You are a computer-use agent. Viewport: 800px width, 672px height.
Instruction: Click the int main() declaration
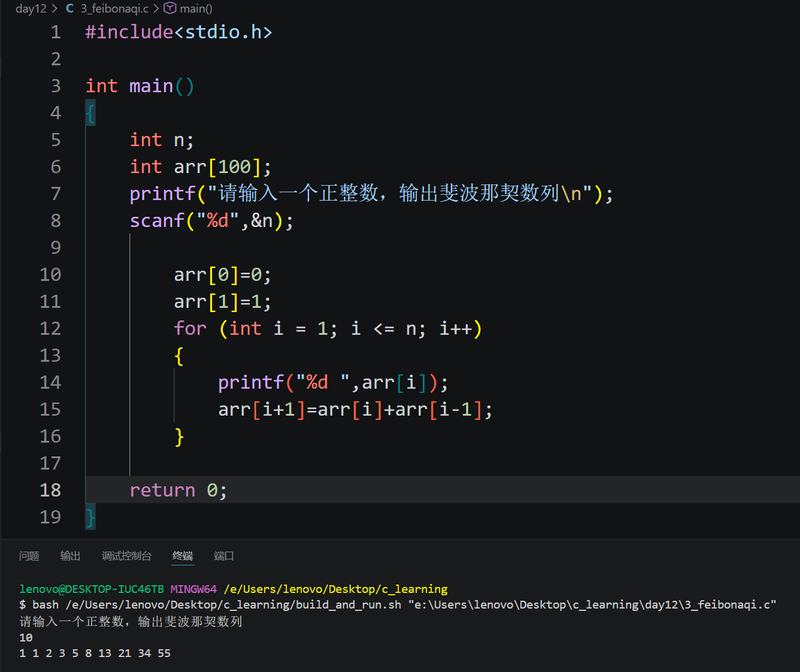click(140, 86)
